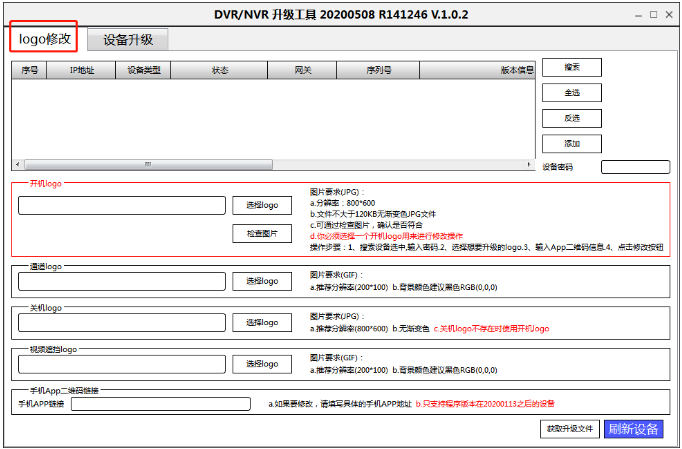Minimize the DVR/NVR upgrade tool window
Screen dimensions: 682x449
[x=638, y=15]
